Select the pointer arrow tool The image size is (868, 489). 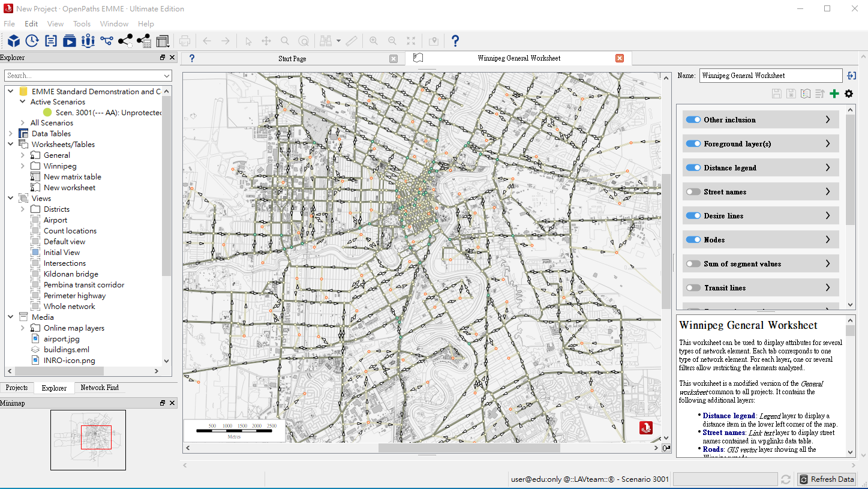248,41
